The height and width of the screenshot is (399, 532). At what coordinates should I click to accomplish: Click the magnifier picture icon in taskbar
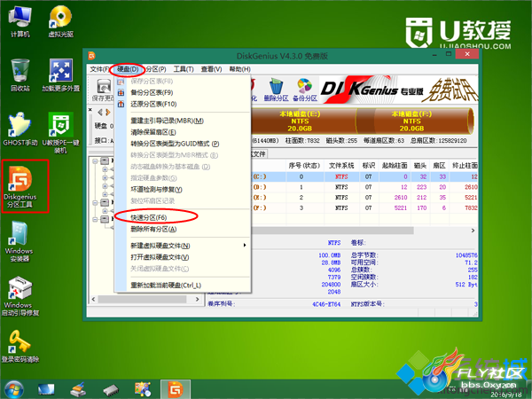coord(143,389)
